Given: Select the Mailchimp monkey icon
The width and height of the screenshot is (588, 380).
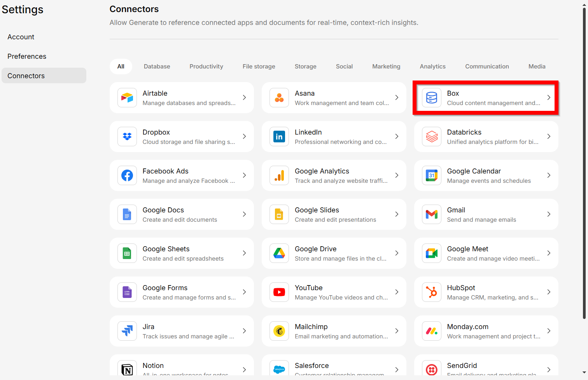Looking at the screenshot, I should (x=279, y=331).
